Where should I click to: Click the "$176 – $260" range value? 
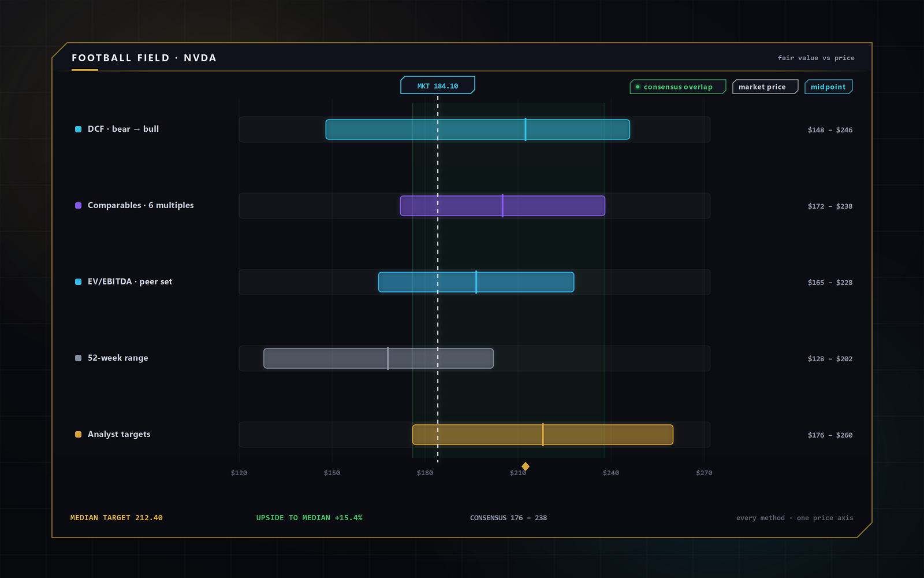(830, 435)
